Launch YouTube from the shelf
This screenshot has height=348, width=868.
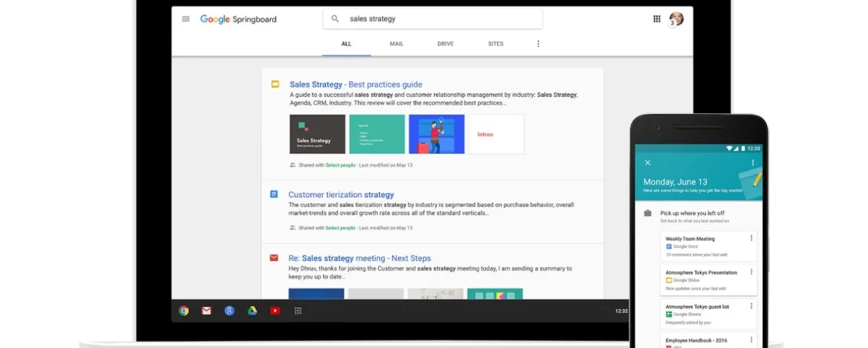pyautogui.click(x=275, y=311)
